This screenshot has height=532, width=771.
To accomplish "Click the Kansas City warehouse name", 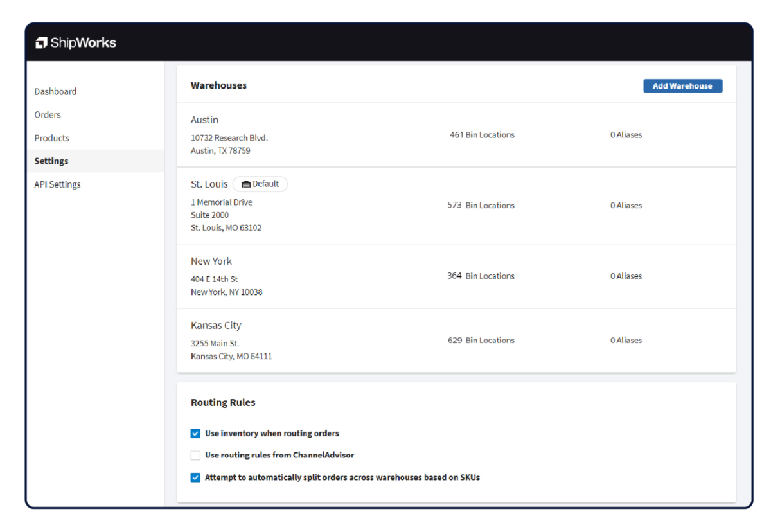I will pyautogui.click(x=216, y=326).
